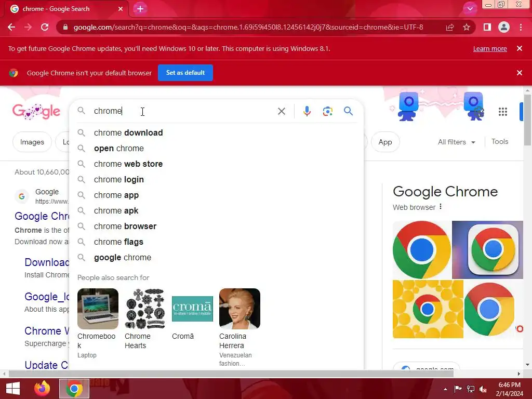This screenshot has width=532, height=399.
Task: Click the scroll down arrow
Action: pos(527,365)
